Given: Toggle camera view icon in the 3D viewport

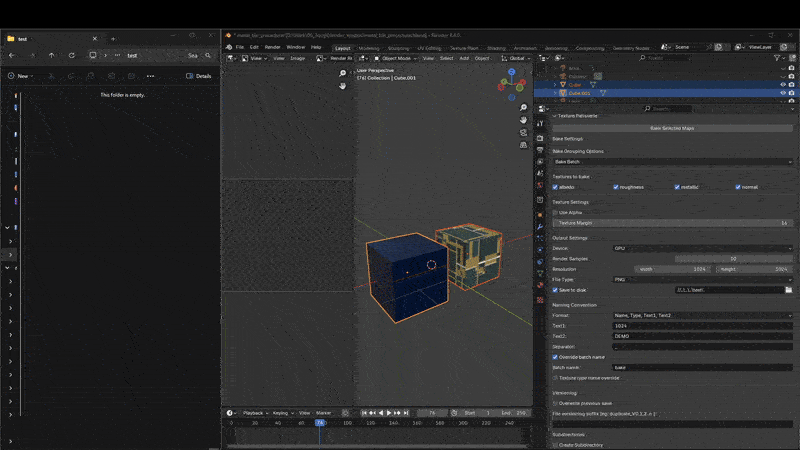Looking at the screenshot, I should pos(523,133).
